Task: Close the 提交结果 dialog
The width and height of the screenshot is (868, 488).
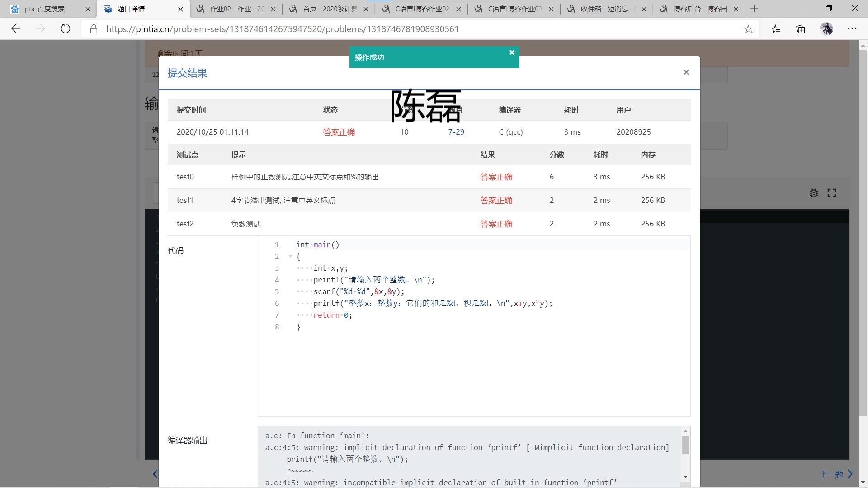Action: tap(686, 72)
